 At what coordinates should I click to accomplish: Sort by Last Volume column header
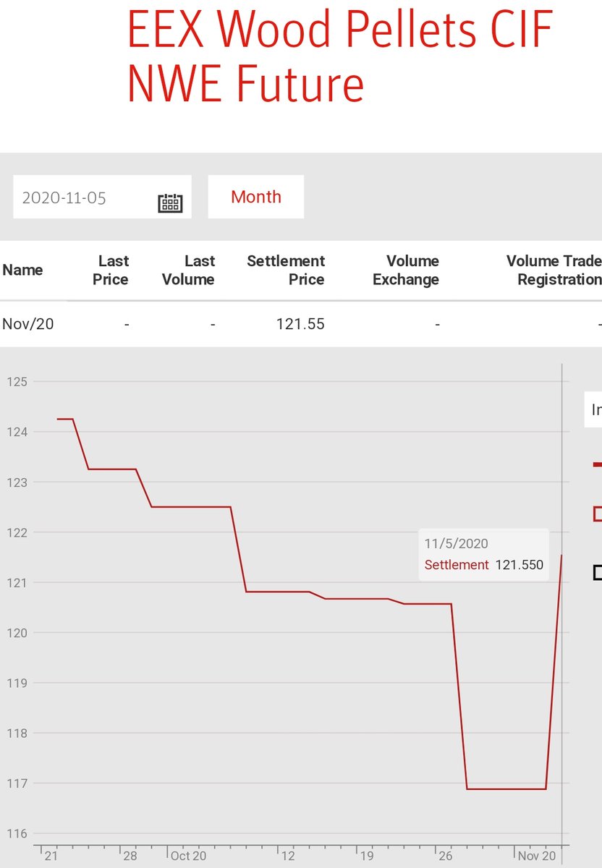[188, 270]
